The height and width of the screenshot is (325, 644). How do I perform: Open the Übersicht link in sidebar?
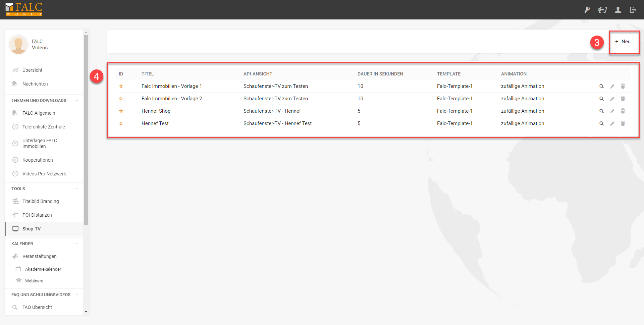tap(32, 70)
